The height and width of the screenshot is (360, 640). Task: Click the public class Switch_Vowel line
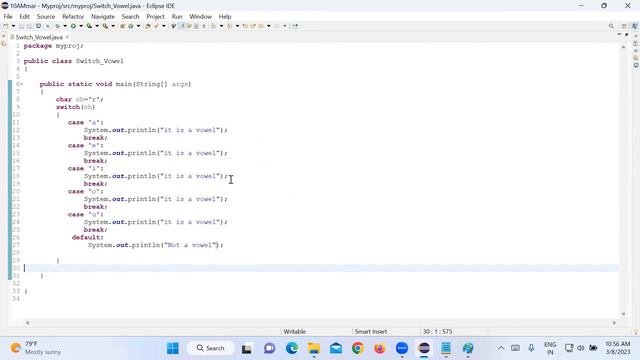(73, 61)
